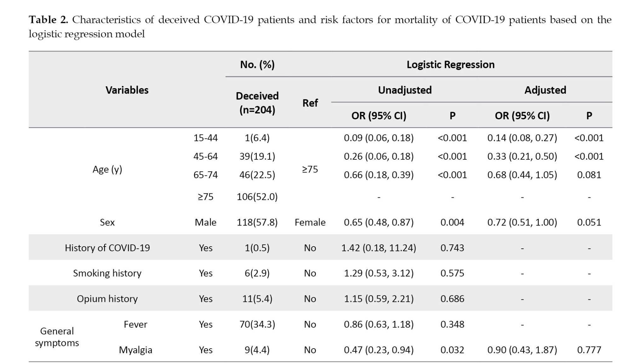Click the 'Myalgia' symptom cell
Image resolution: width=630 pixels, height=364 pixels.
pyautogui.click(x=135, y=350)
